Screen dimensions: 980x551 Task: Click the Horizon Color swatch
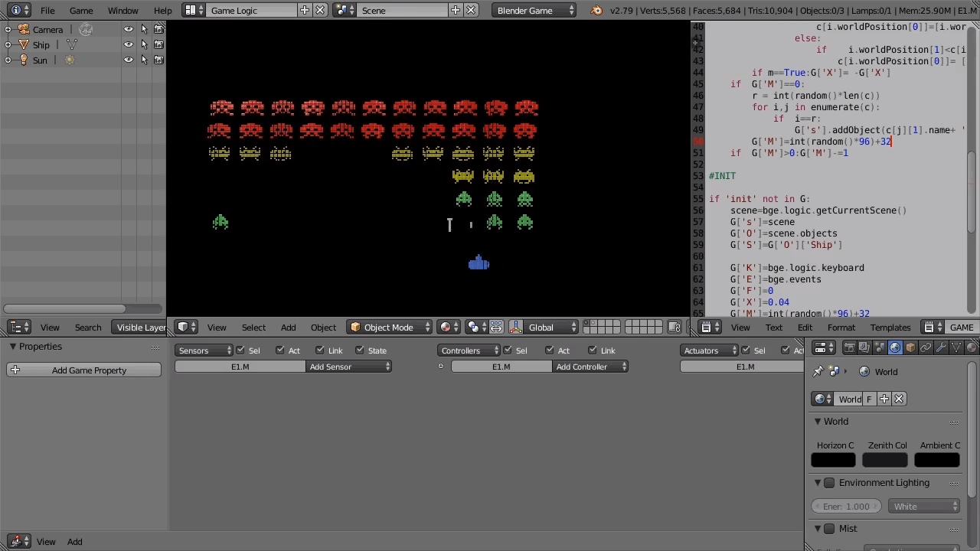(833, 459)
